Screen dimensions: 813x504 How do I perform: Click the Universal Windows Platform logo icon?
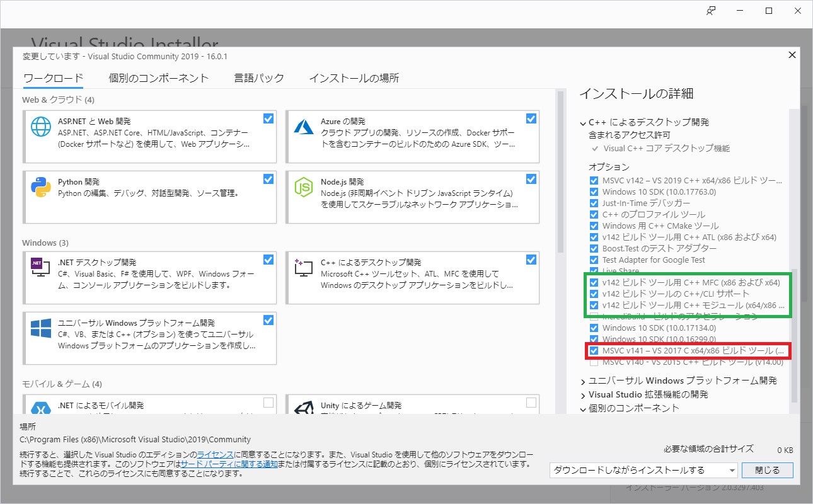pos(41,328)
